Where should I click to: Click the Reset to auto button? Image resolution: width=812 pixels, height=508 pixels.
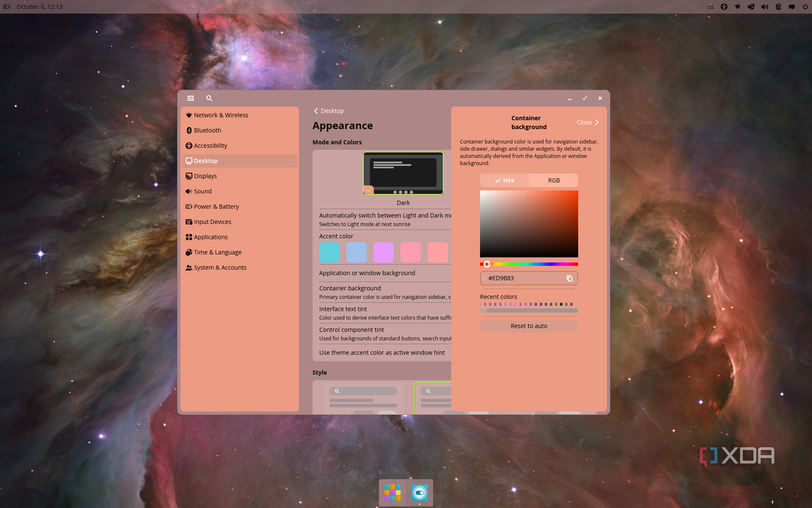click(529, 326)
